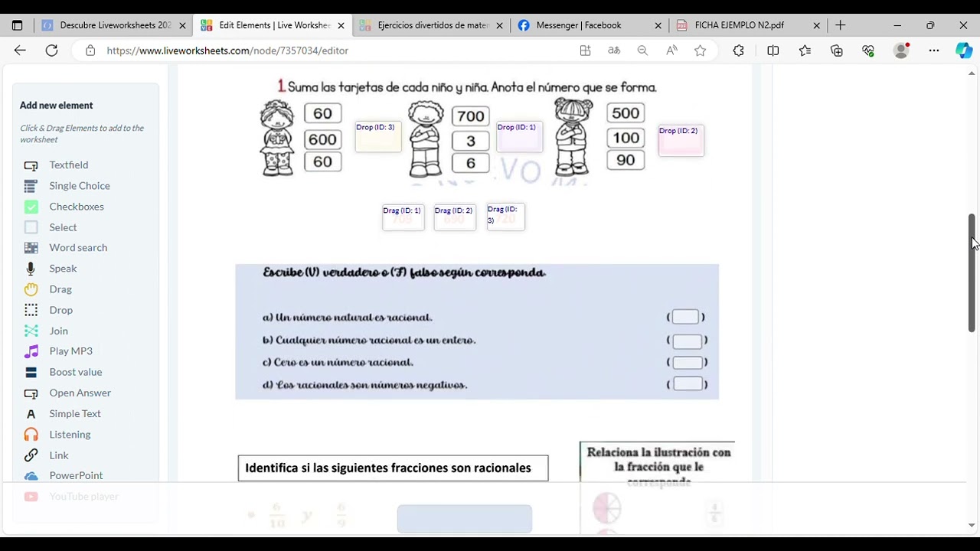Image resolution: width=980 pixels, height=551 pixels.
Task: Click the Simple Text label
Action: point(75,414)
